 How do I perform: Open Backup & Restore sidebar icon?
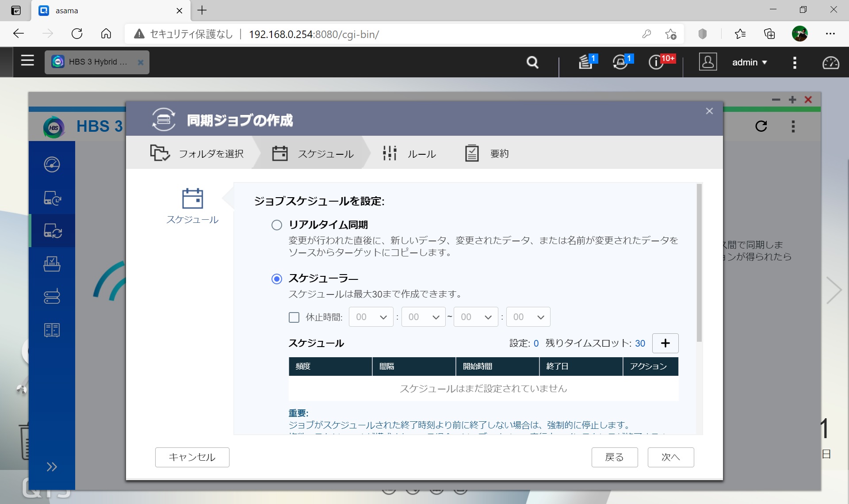point(52,198)
